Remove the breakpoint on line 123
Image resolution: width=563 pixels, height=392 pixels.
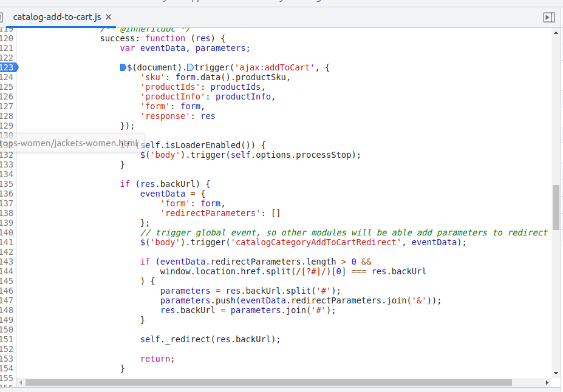[x=7, y=67]
